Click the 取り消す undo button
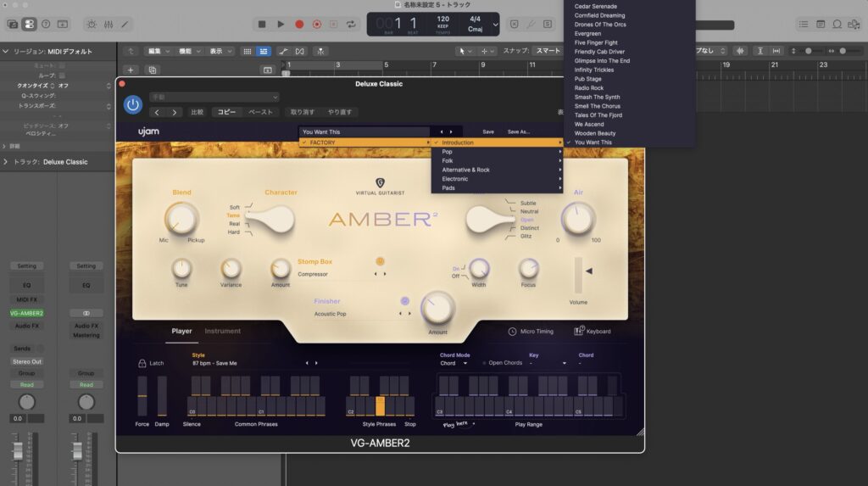Viewport: 868px width, 486px height. 303,112
